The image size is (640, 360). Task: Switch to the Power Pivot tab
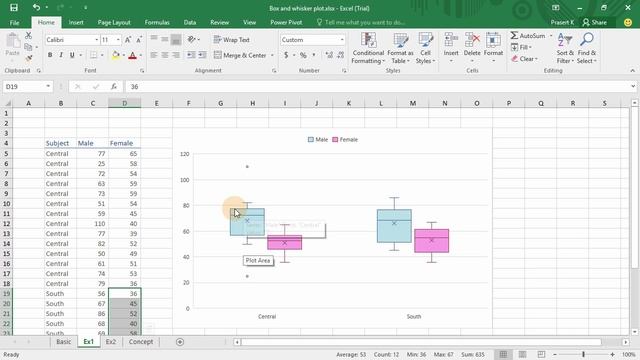tap(286, 22)
